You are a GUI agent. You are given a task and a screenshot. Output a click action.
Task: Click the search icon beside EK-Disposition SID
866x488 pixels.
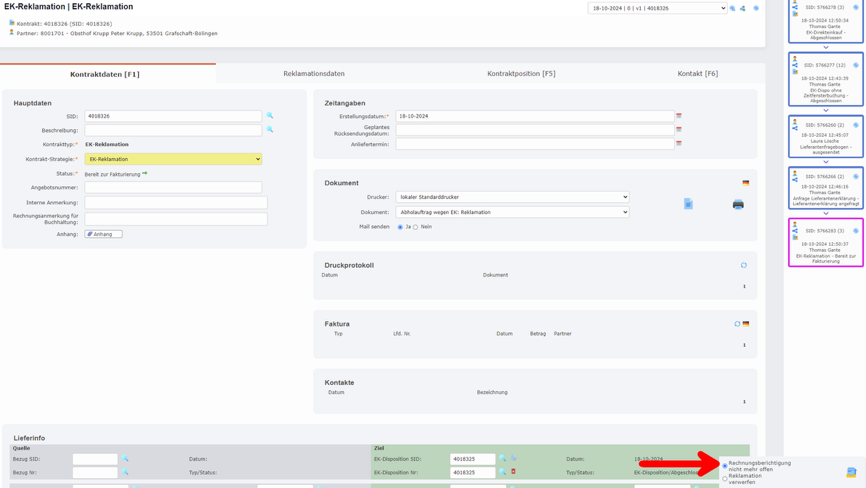pos(503,459)
